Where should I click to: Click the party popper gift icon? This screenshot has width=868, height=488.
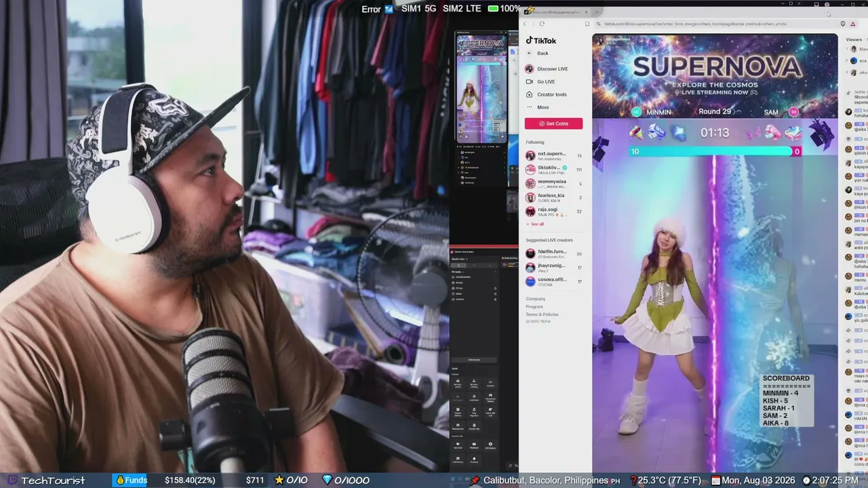(637, 131)
